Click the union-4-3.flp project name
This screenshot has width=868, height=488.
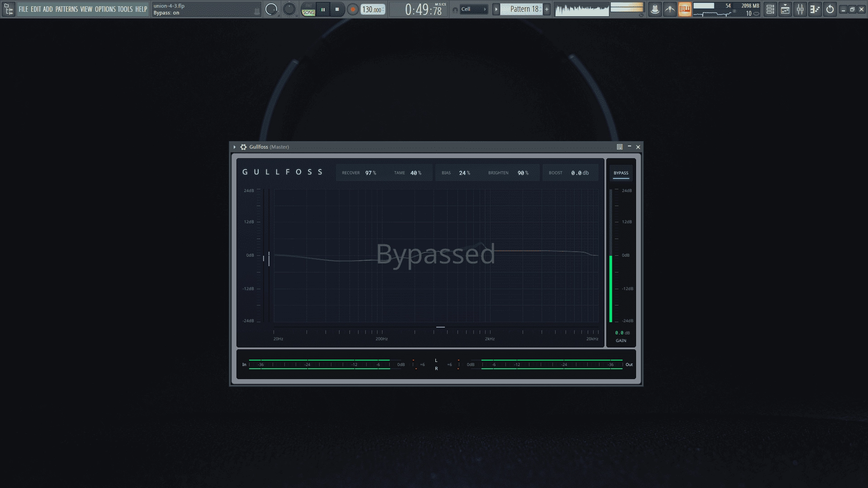(x=169, y=6)
